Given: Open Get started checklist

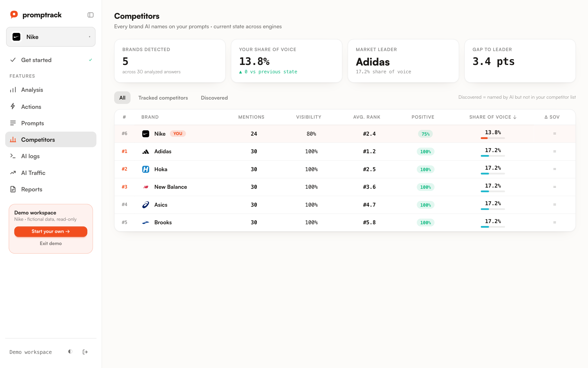Looking at the screenshot, I should tap(51, 60).
